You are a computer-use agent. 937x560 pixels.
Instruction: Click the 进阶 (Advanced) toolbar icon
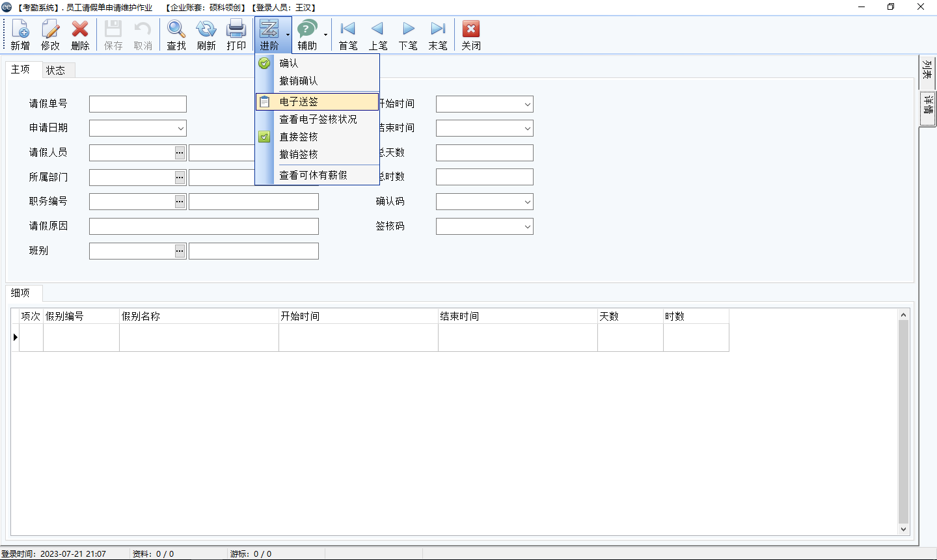point(269,35)
